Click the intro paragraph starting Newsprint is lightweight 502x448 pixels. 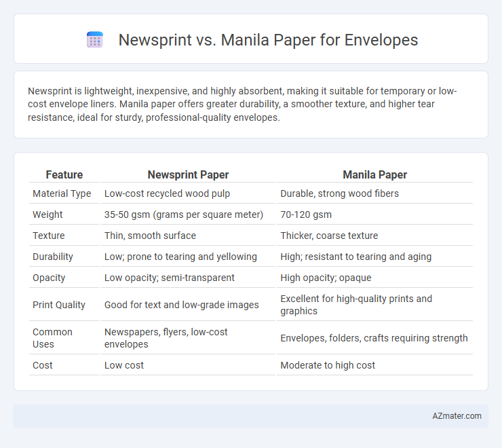242,104
